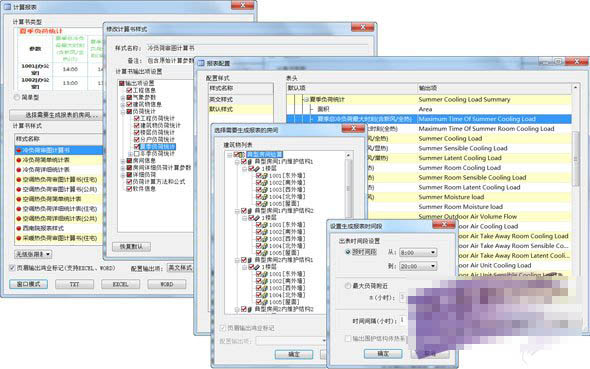Click the building list vertical scrollbar
590x369 pixels.
coord(348,188)
